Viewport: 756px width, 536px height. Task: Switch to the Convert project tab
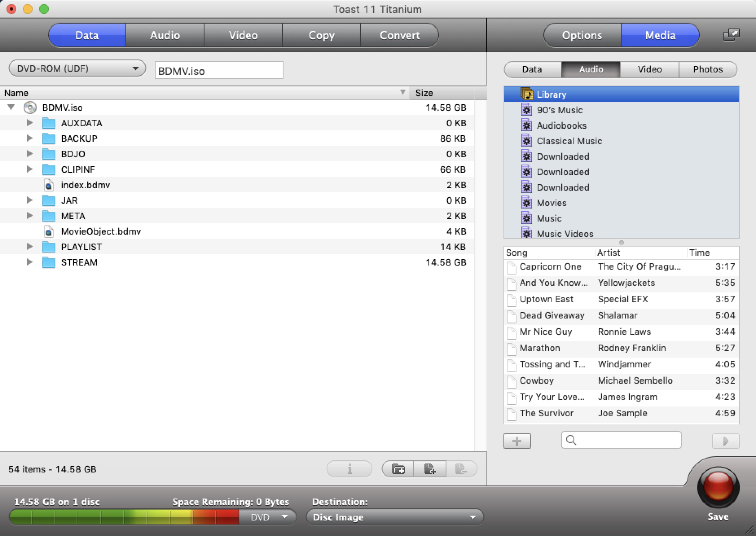400,35
